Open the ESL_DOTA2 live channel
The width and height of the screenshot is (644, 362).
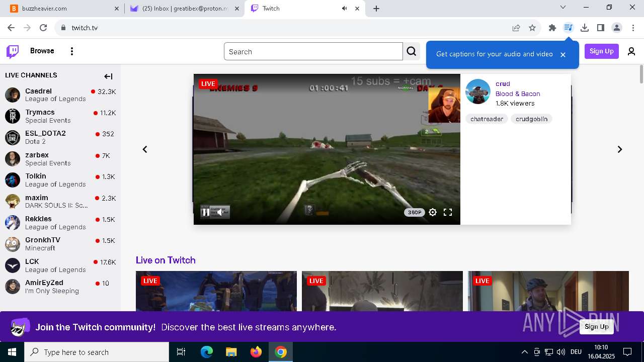pos(60,137)
